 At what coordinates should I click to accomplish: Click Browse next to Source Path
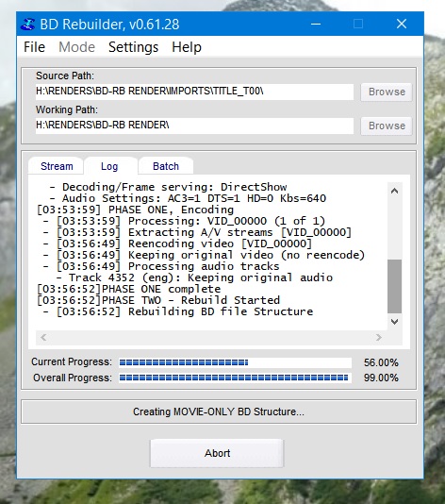pyautogui.click(x=387, y=92)
